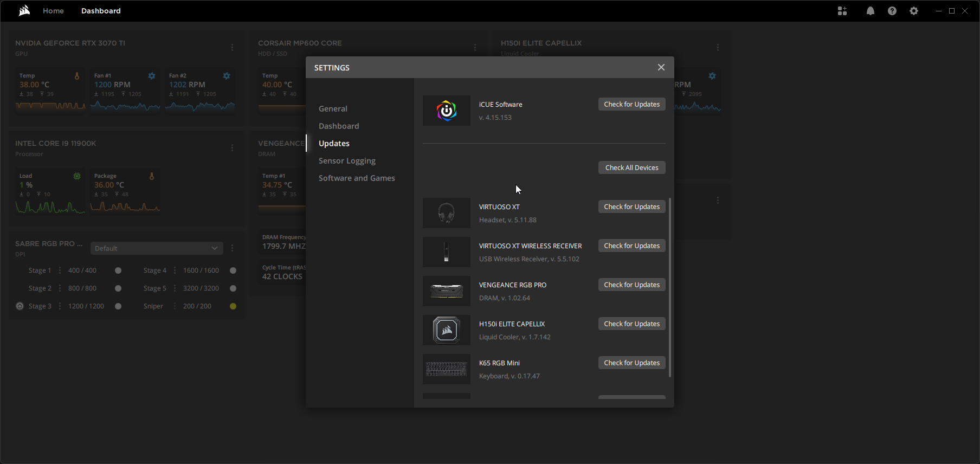
Task: Click the settings gear in the top bar
Action: [914, 11]
